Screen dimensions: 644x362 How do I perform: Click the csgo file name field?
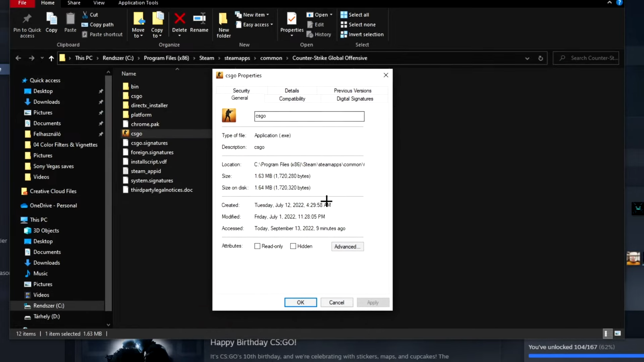pyautogui.click(x=309, y=116)
